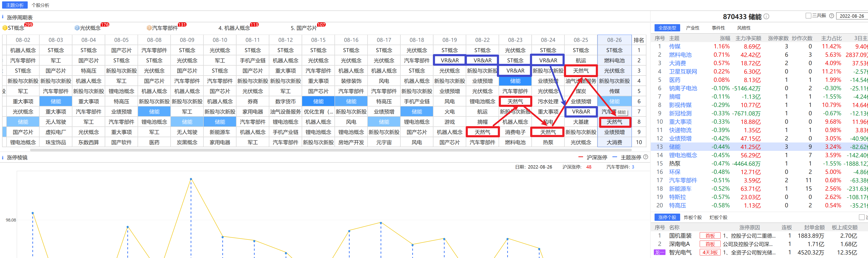Click the 储能 cell under 08-03
The height and width of the screenshot is (258, 868).
(56, 101)
